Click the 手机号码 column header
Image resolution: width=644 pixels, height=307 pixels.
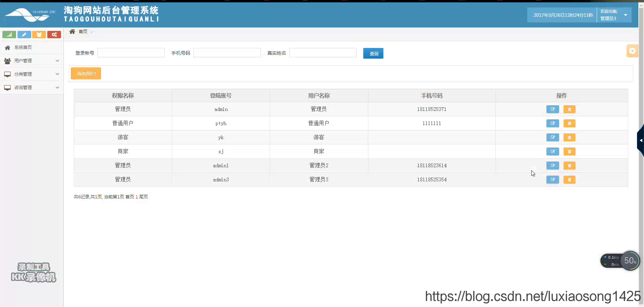click(432, 96)
